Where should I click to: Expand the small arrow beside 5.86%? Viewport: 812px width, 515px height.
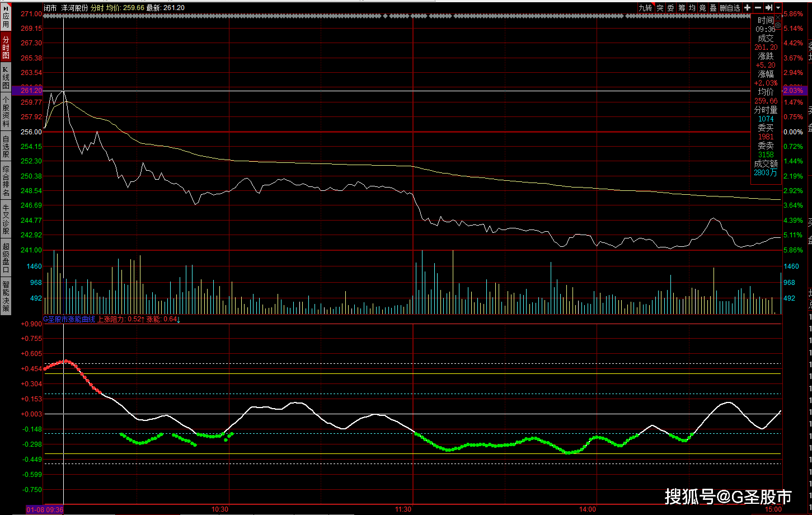point(782,16)
